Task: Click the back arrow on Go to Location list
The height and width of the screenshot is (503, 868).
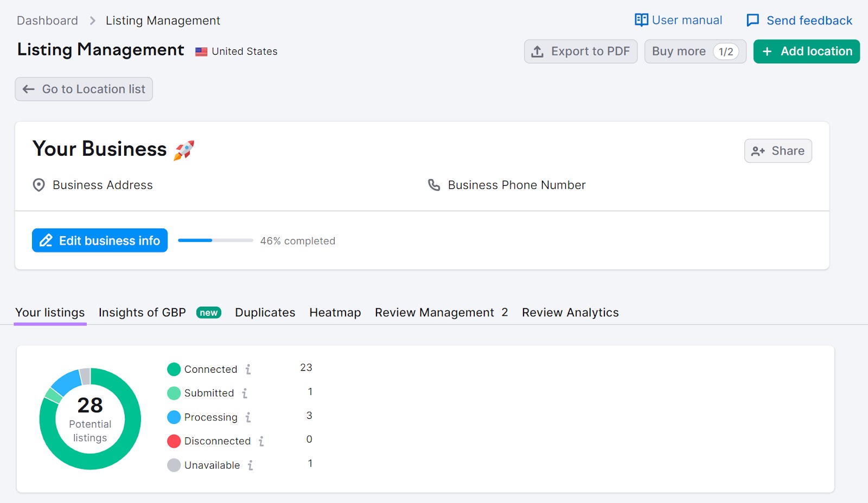Action: 28,89
